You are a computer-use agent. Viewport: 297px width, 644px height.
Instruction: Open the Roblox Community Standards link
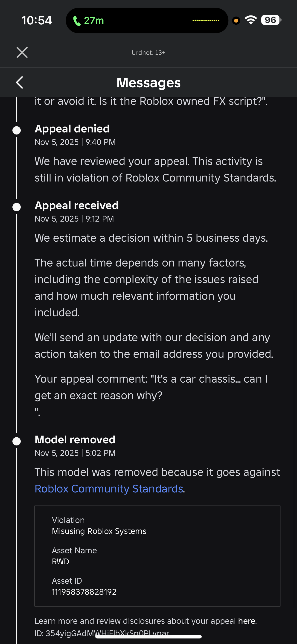(x=109, y=489)
